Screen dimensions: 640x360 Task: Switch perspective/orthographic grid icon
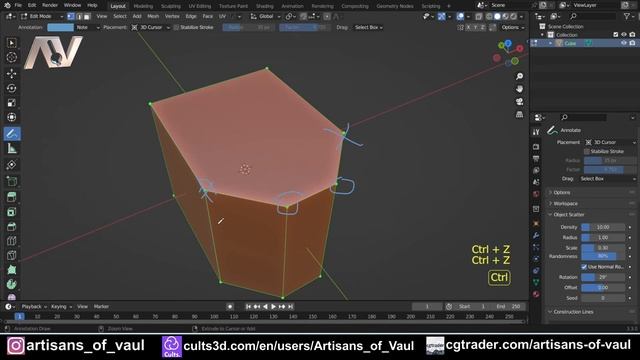point(519,114)
